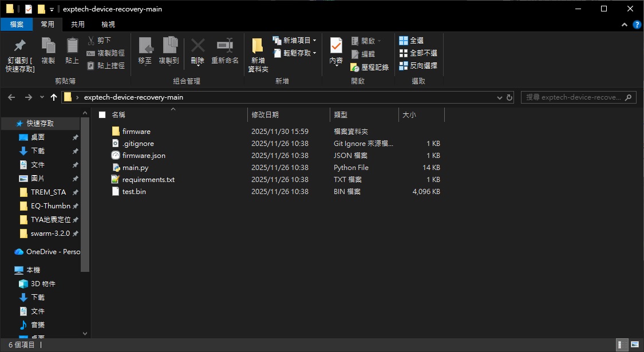Click the Copy icon in the ribbon
Screen dimensions: 644x352
coord(48,46)
